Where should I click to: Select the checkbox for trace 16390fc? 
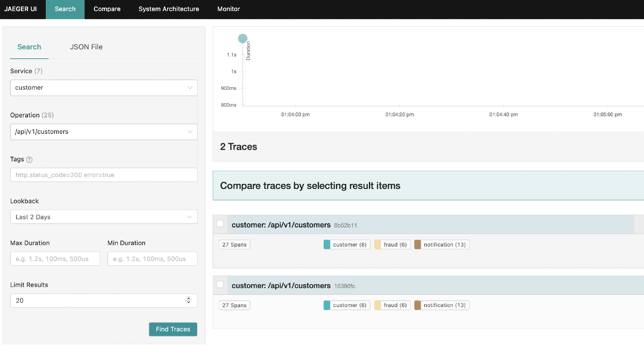tap(220, 284)
